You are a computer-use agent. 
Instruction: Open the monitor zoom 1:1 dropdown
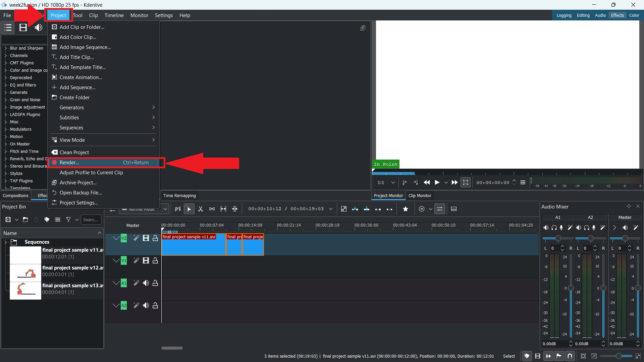(393, 182)
